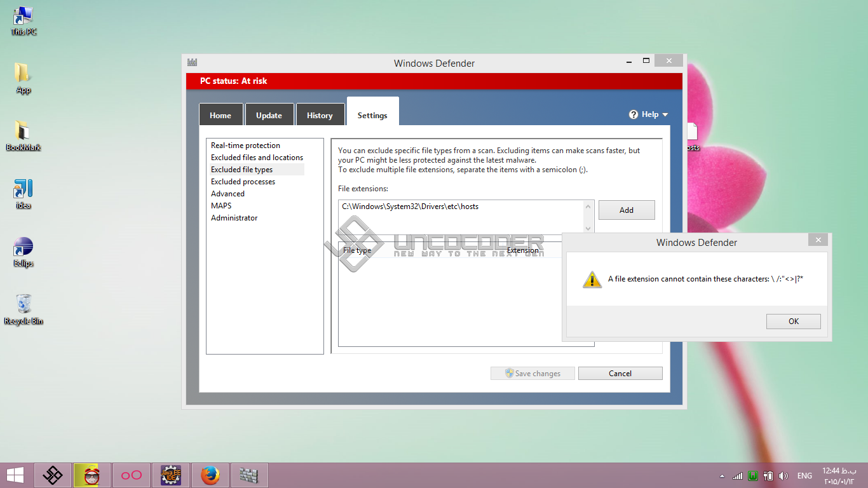
Task: Click the extensions box scroll up arrow
Action: click(588, 206)
